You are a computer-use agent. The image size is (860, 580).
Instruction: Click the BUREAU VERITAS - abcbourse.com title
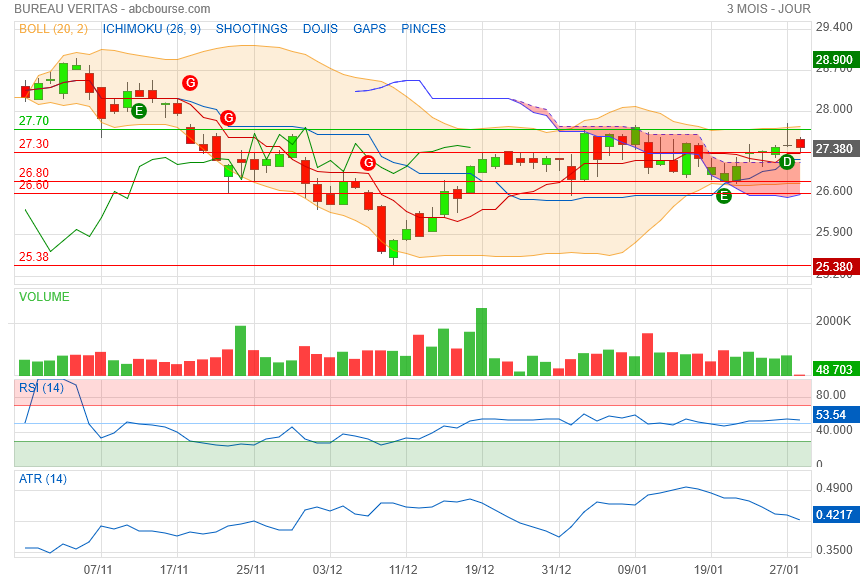[x=112, y=9]
